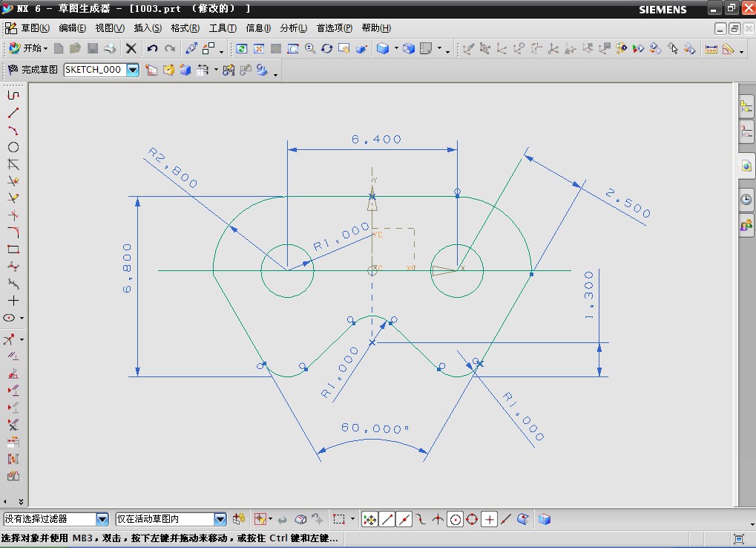Select the circle tool in left toolbar
The width and height of the screenshot is (756, 548).
tap(13, 147)
